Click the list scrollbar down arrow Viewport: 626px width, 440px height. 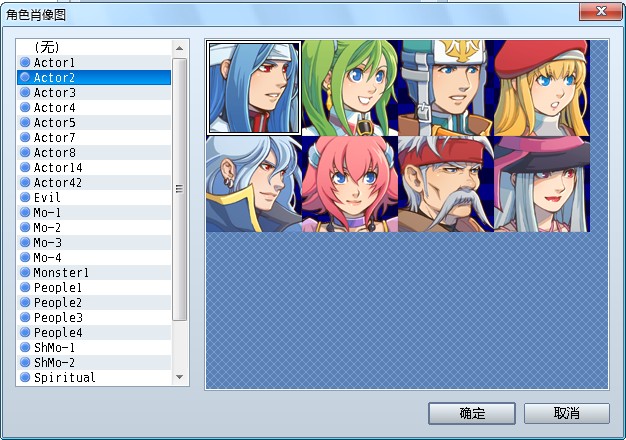point(180,377)
